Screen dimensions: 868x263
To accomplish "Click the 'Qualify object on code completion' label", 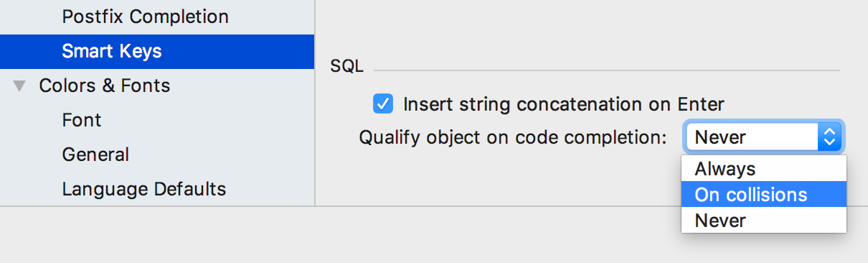I will coord(513,137).
